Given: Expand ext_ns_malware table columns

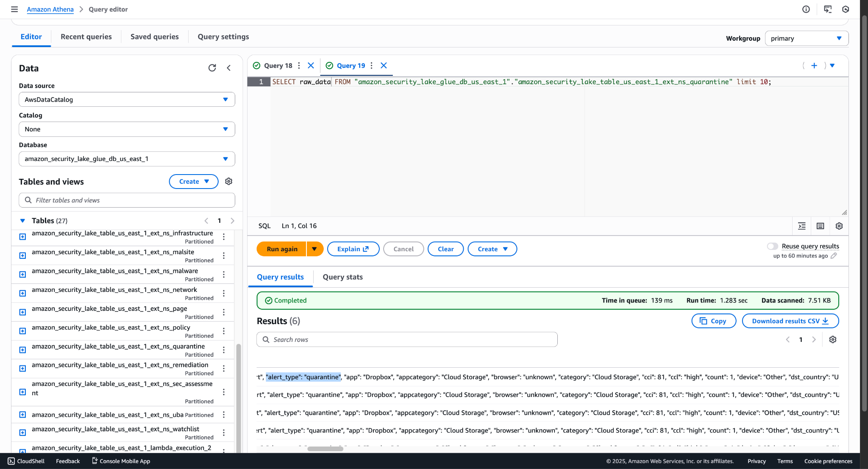Looking at the screenshot, I should [x=23, y=274].
